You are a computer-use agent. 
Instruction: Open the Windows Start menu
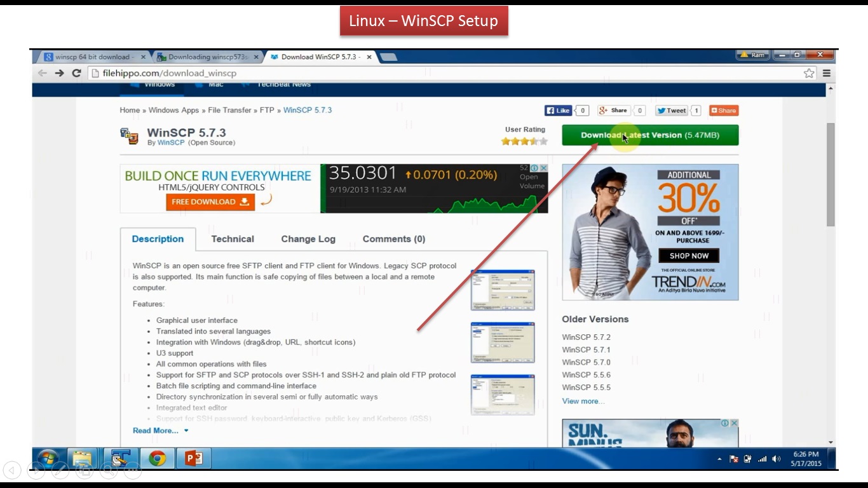pos(48,458)
